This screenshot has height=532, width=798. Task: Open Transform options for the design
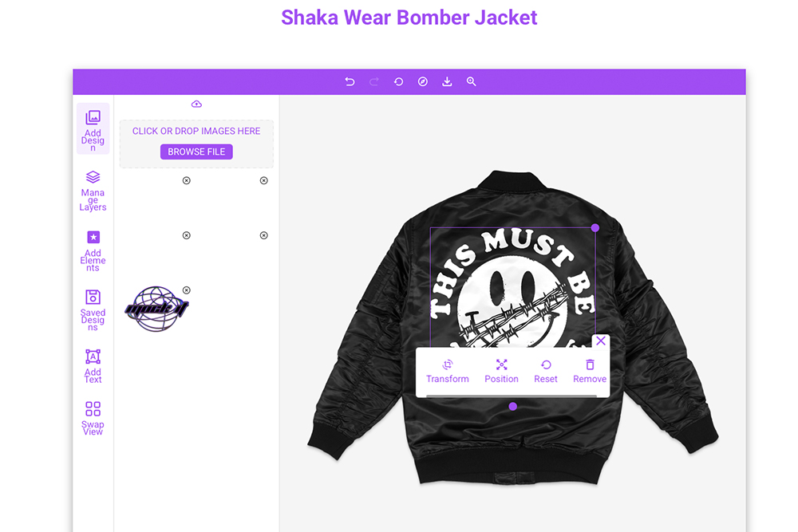click(448, 371)
